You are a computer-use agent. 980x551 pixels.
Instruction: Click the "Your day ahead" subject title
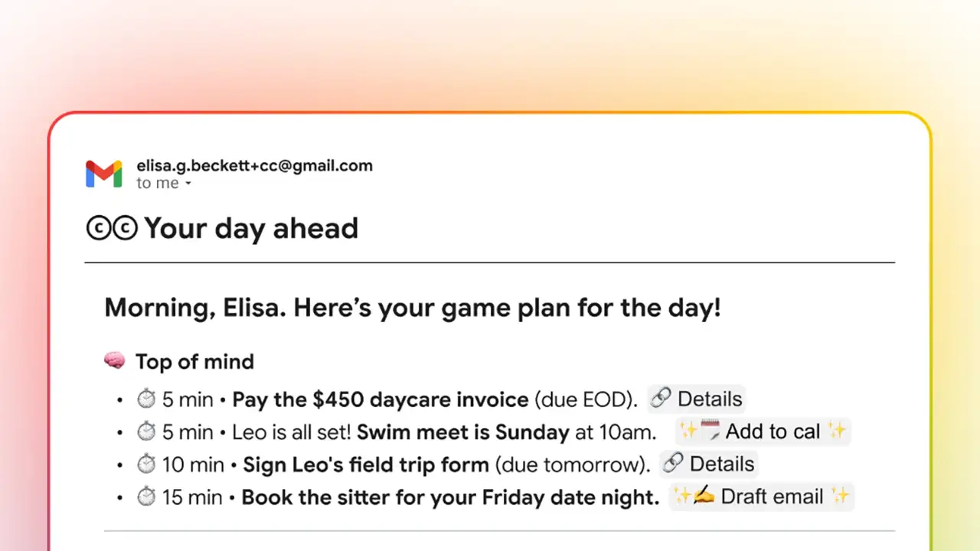coord(251,228)
